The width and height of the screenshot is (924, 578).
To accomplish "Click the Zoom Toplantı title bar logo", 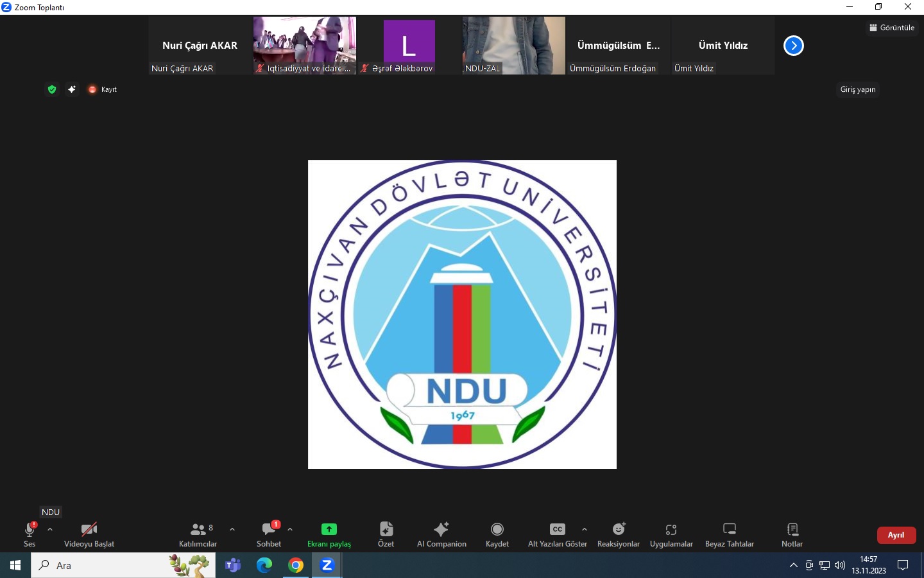I will tap(6, 7).
